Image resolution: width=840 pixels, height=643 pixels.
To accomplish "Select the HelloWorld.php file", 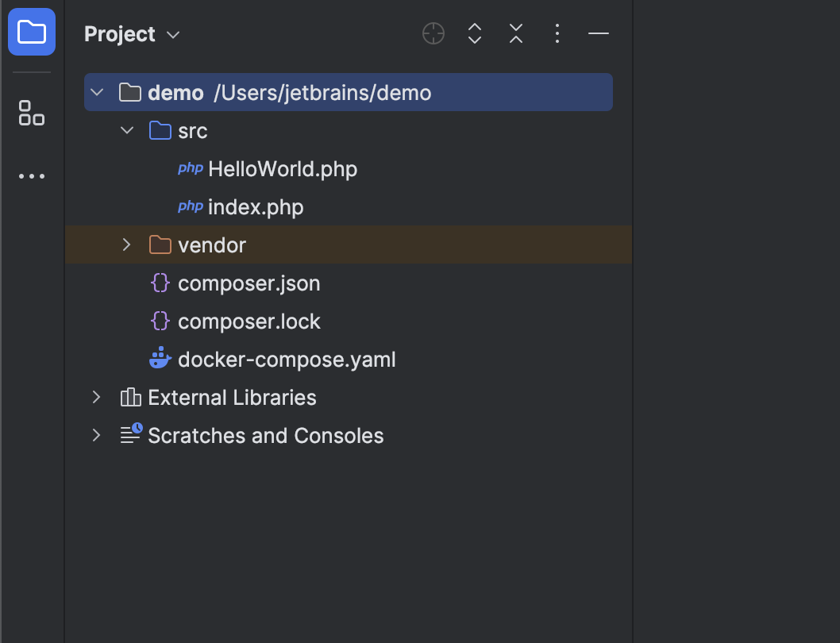I will coord(282,169).
